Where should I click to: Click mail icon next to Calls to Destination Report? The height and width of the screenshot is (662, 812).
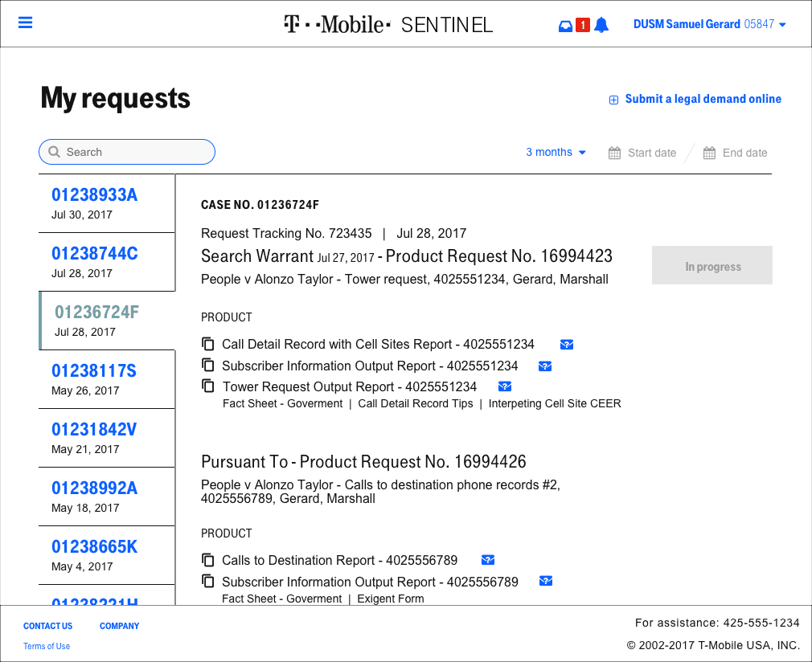(x=487, y=560)
